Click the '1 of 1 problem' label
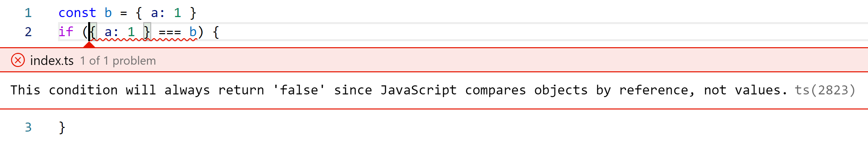This screenshot has width=868, height=151. (118, 61)
